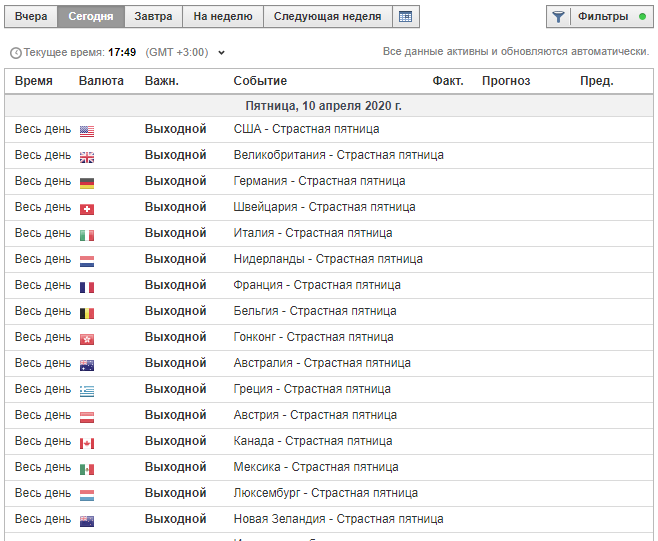This screenshot has height=541, width=658.
Task: Click the Greece flag icon
Action: (x=87, y=392)
